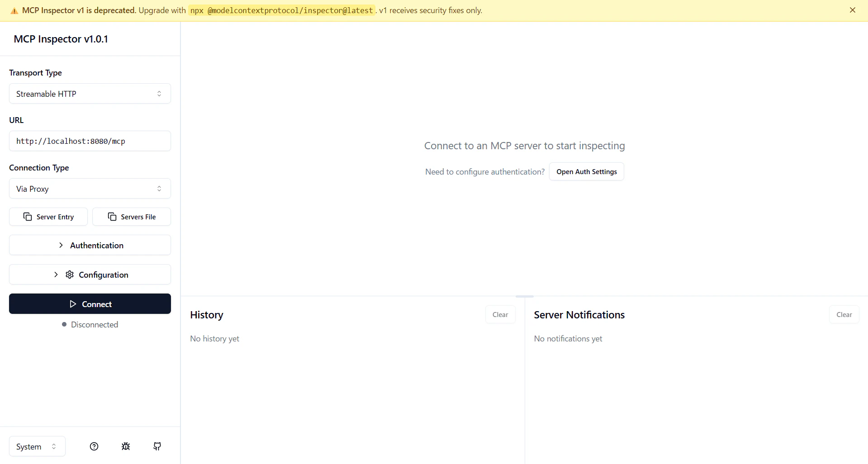Clear the History panel
The height and width of the screenshot is (464, 868).
click(x=500, y=315)
